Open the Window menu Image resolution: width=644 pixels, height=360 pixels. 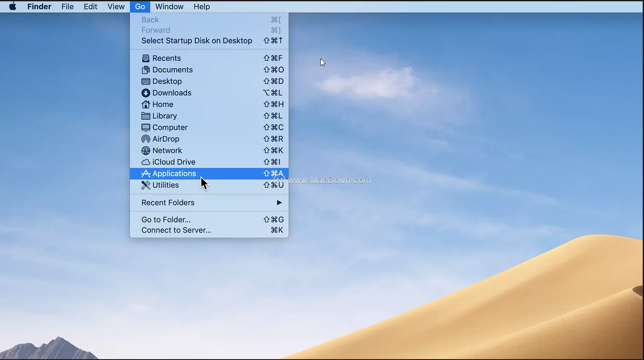[x=169, y=6]
